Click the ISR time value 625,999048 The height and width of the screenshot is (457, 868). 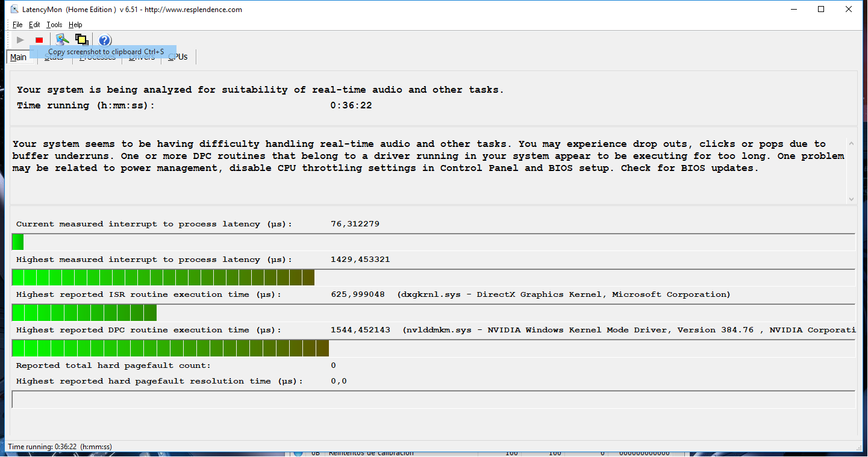pyautogui.click(x=358, y=294)
